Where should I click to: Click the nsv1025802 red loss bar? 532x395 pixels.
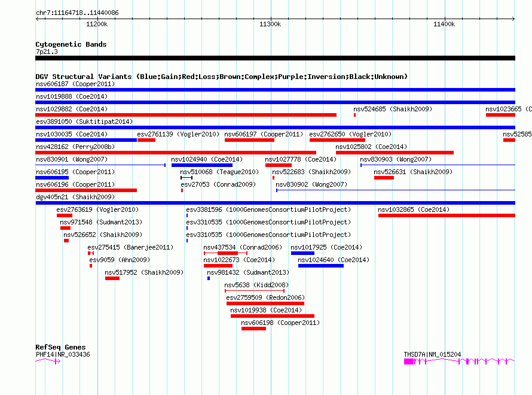coord(395,153)
